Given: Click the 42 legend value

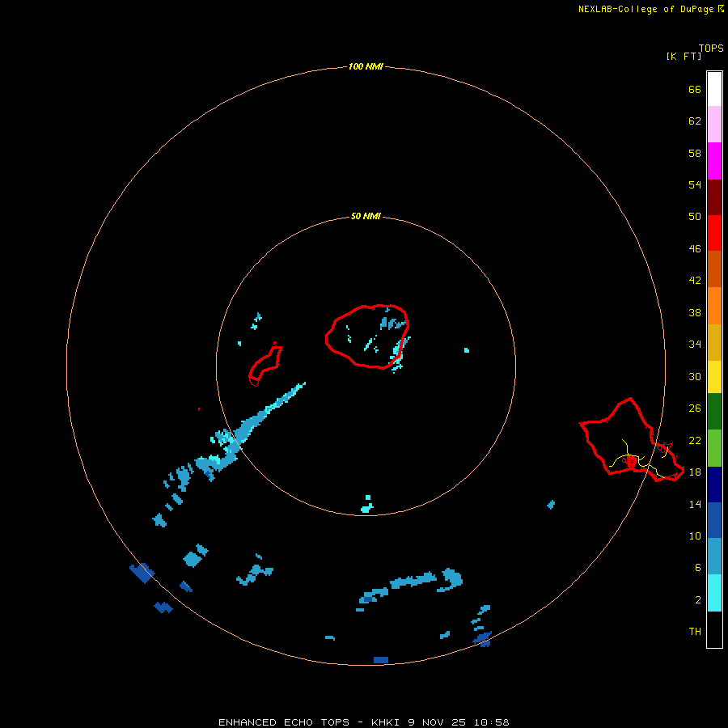Looking at the screenshot, I should (695, 281).
